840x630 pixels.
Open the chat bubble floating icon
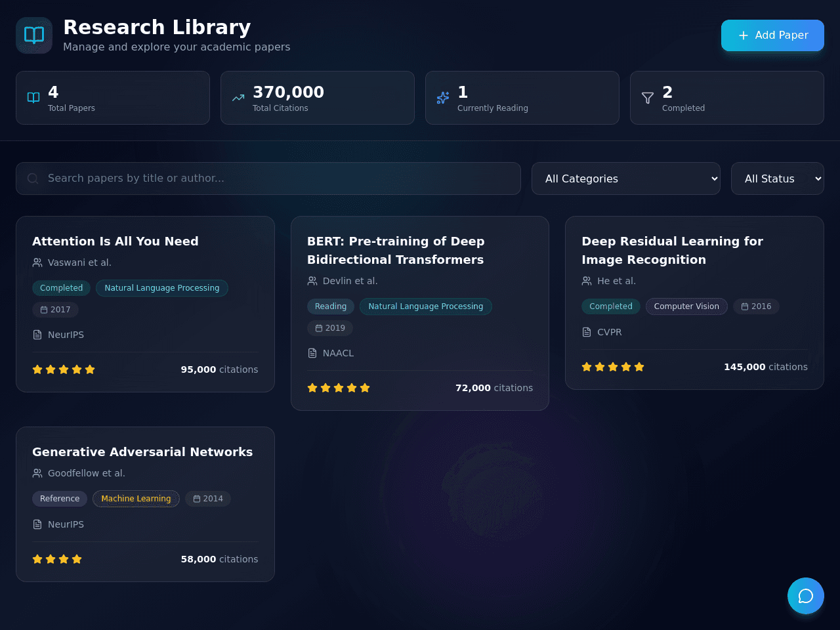806,596
